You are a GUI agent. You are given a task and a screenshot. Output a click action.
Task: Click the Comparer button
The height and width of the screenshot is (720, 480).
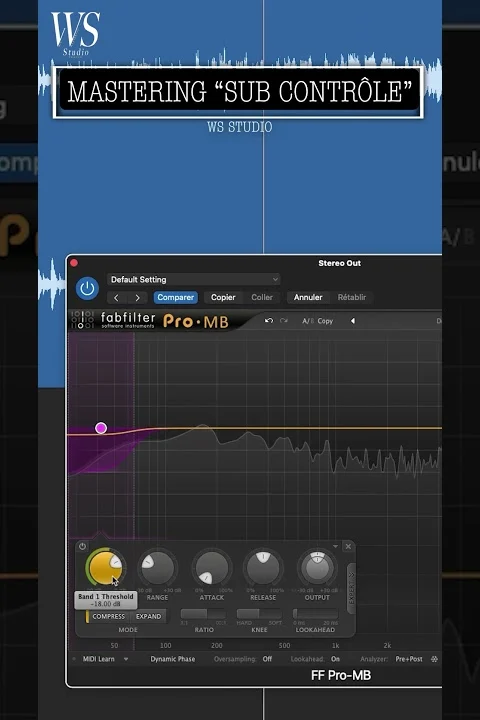click(x=175, y=298)
